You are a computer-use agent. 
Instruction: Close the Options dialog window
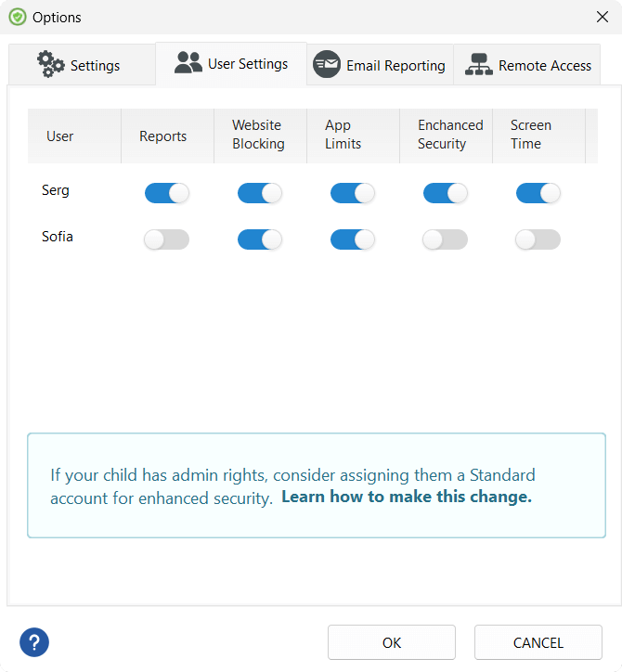tap(602, 17)
